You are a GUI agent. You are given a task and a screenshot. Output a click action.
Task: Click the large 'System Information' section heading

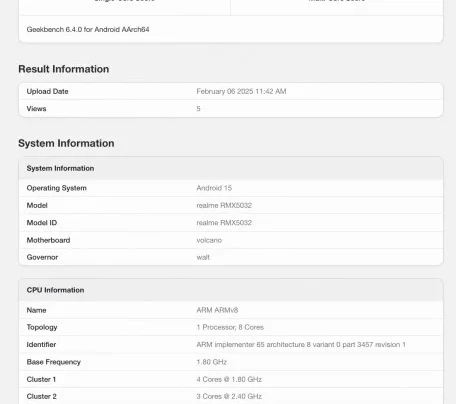[66, 143]
